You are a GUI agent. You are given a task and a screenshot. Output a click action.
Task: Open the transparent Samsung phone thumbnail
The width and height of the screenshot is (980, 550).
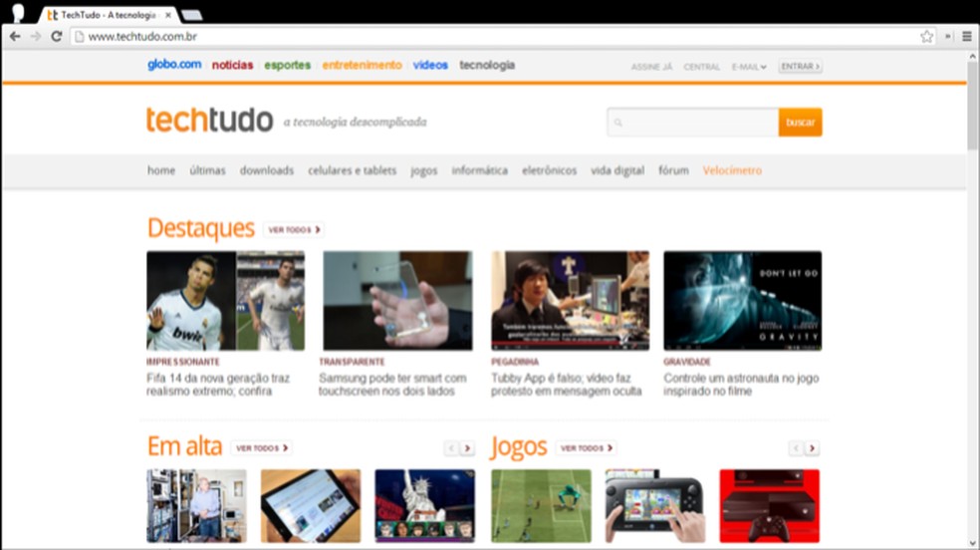pos(397,301)
